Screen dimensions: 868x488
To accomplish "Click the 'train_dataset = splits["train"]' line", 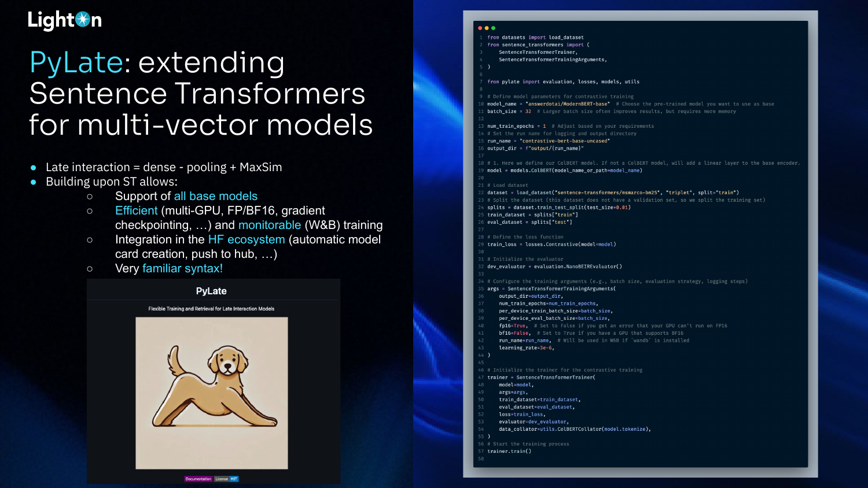I will coord(532,215).
